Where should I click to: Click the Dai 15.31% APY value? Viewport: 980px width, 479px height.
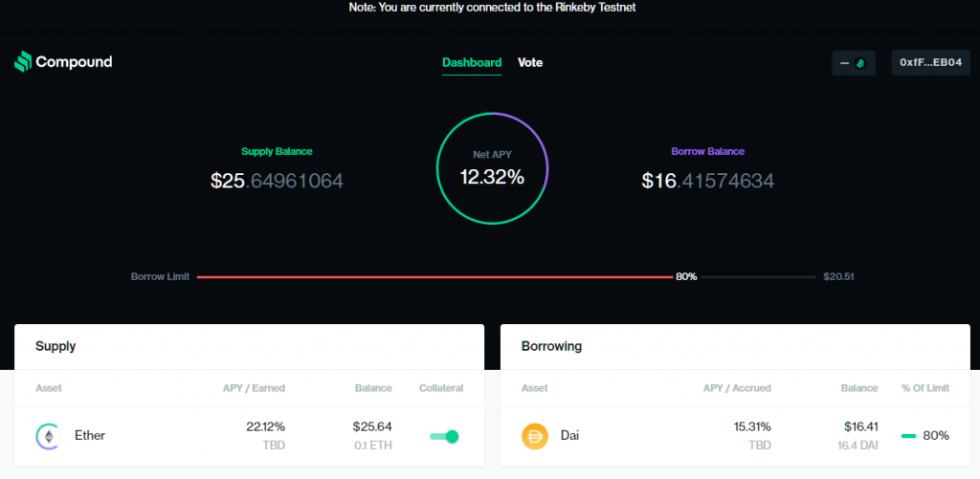pyautogui.click(x=752, y=427)
